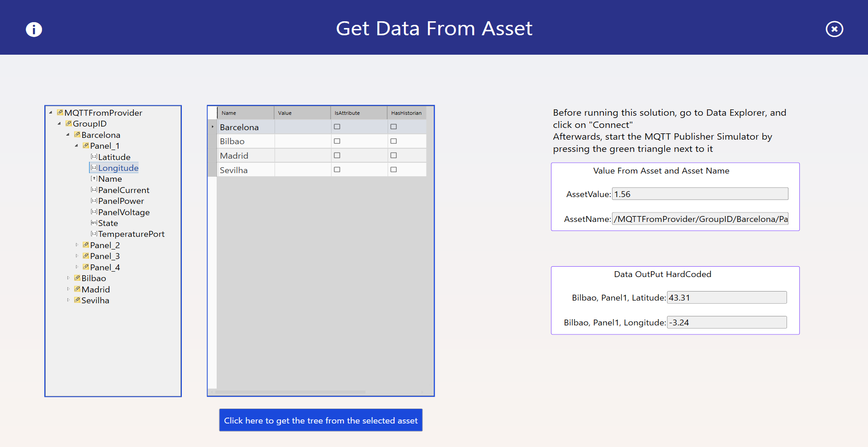Click the Value column header
This screenshot has height=447, width=868.
click(302, 113)
